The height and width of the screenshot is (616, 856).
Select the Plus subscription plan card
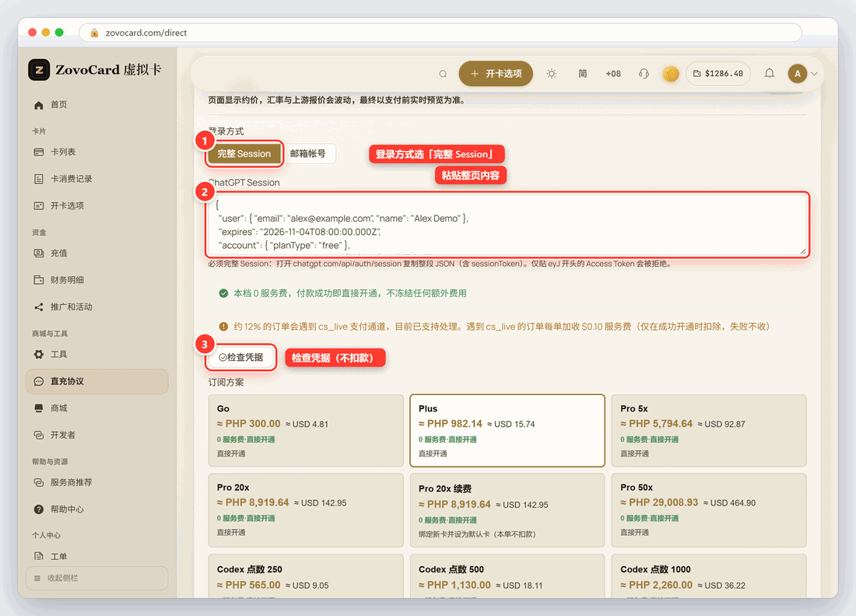tap(507, 430)
